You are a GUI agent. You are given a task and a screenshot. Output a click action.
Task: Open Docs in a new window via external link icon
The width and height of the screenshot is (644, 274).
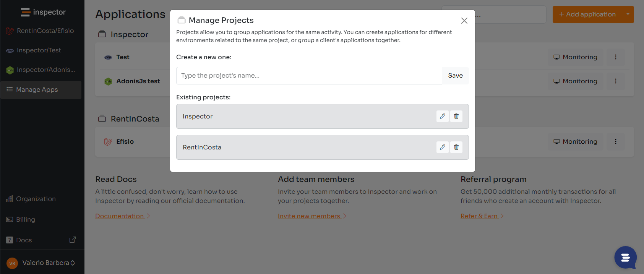click(x=72, y=240)
